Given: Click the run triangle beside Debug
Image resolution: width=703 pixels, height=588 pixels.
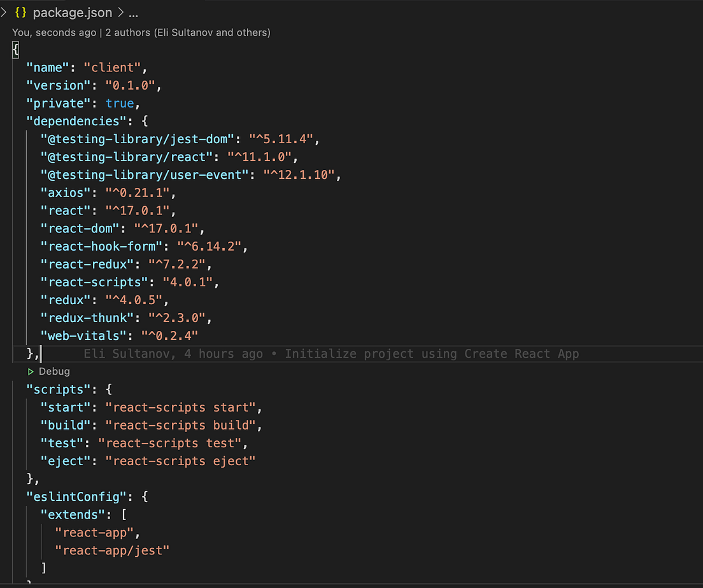Looking at the screenshot, I should click(31, 372).
